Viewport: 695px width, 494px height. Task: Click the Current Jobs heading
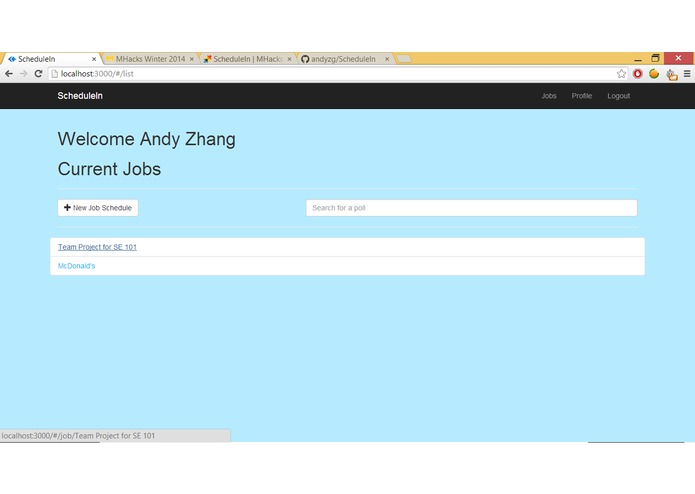(x=109, y=169)
